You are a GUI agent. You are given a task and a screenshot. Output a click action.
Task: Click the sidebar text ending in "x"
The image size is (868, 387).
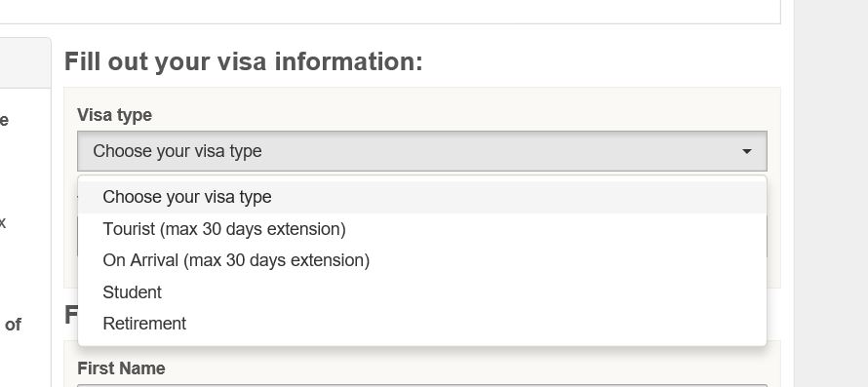(x=2, y=222)
